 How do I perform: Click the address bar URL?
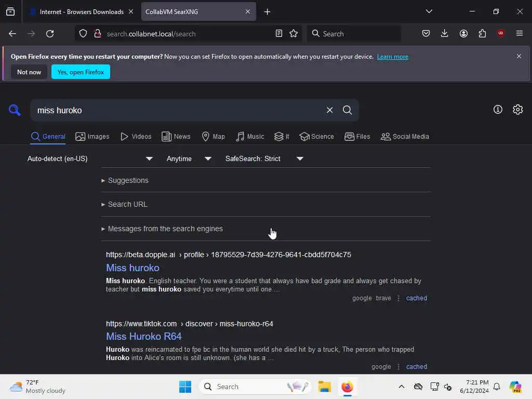point(151,34)
